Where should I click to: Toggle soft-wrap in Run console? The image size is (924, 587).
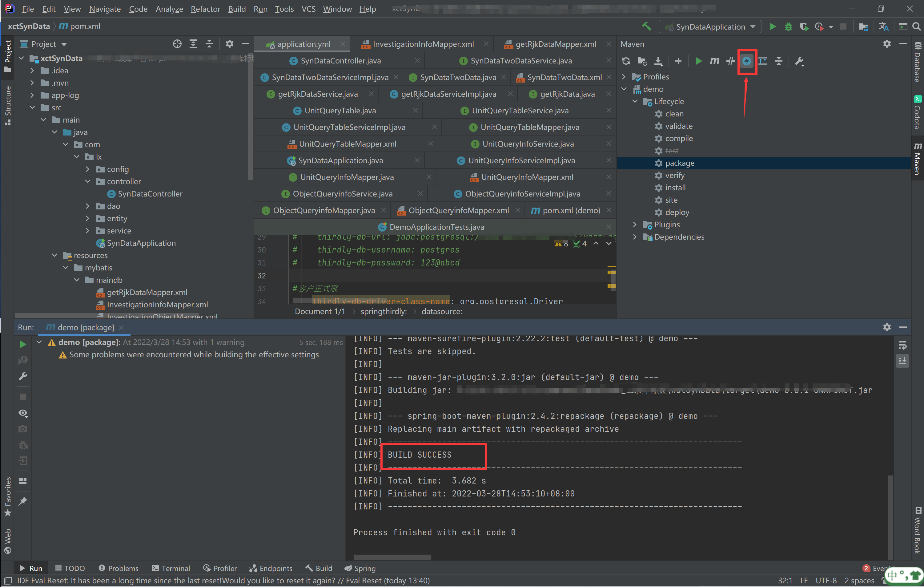coord(902,346)
